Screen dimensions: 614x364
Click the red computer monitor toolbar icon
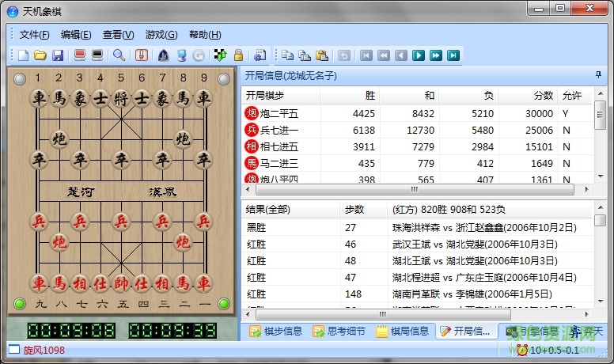pyautogui.click(x=79, y=55)
